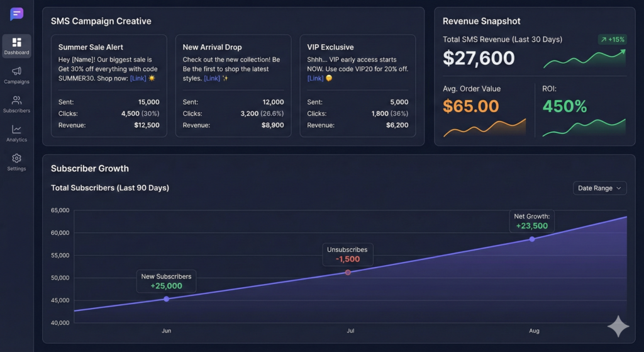The width and height of the screenshot is (644, 352).
Task: Click the [Link] in Summer Sale Alert
Action: pyautogui.click(x=138, y=78)
